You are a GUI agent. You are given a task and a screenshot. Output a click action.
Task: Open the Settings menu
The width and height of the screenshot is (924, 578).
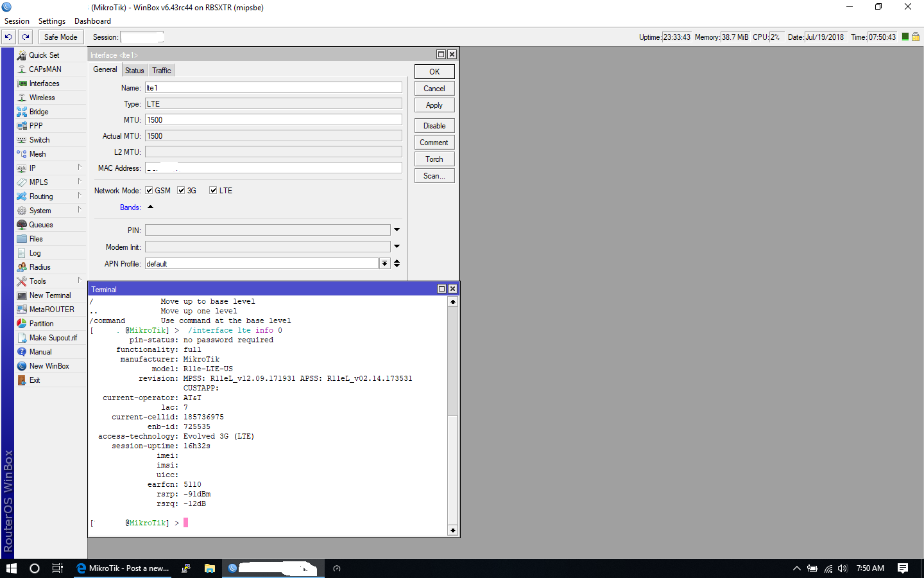pyautogui.click(x=52, y=21)
